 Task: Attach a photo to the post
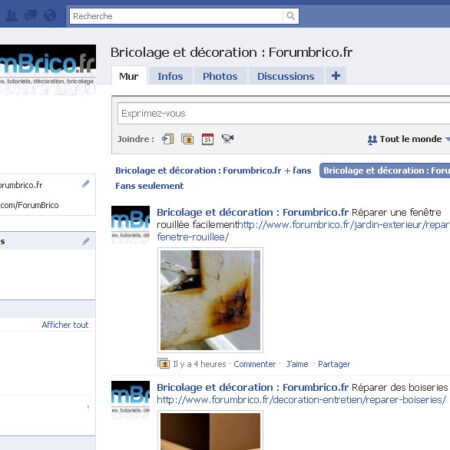click(188, 139)
